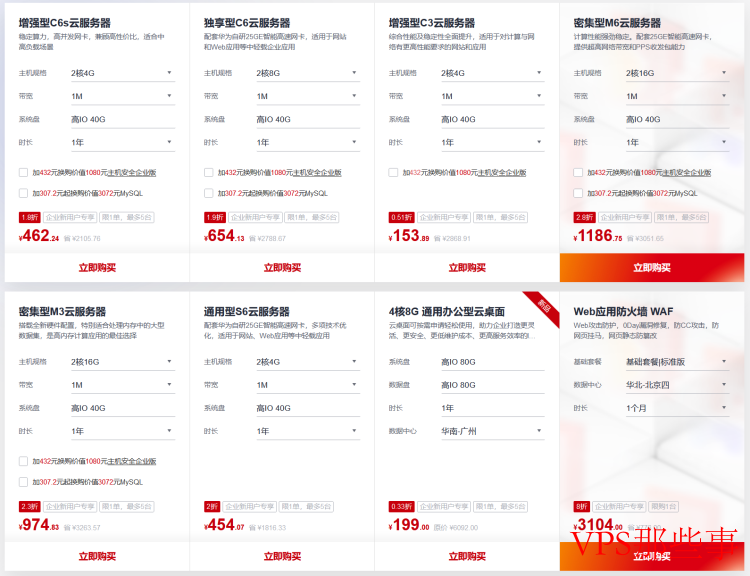This screenshot has height=576, width=750.
Task: Open 数据中心 华南-广州 dropdown for 云桌面
Action: pos(493,432)
